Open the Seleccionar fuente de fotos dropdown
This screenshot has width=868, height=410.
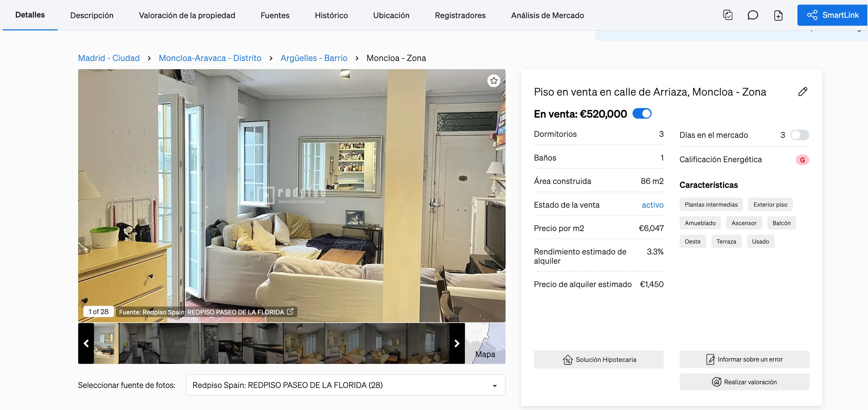(346, 385)
